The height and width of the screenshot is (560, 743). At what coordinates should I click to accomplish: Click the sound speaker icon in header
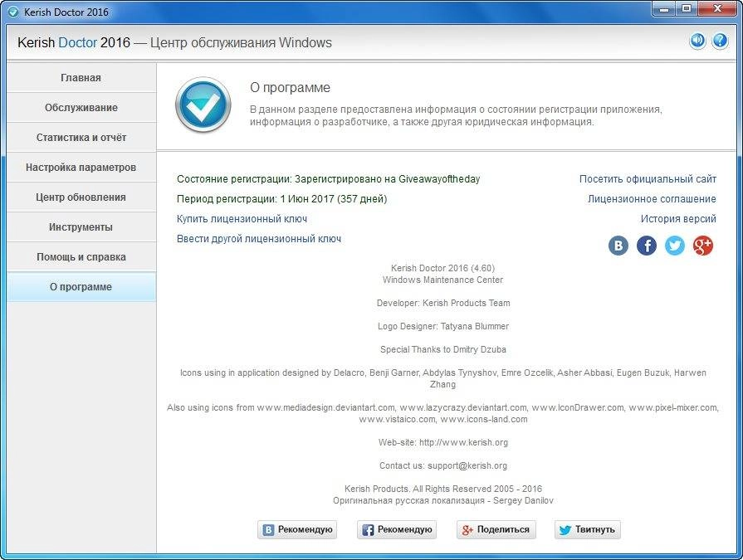coord(697,41)
